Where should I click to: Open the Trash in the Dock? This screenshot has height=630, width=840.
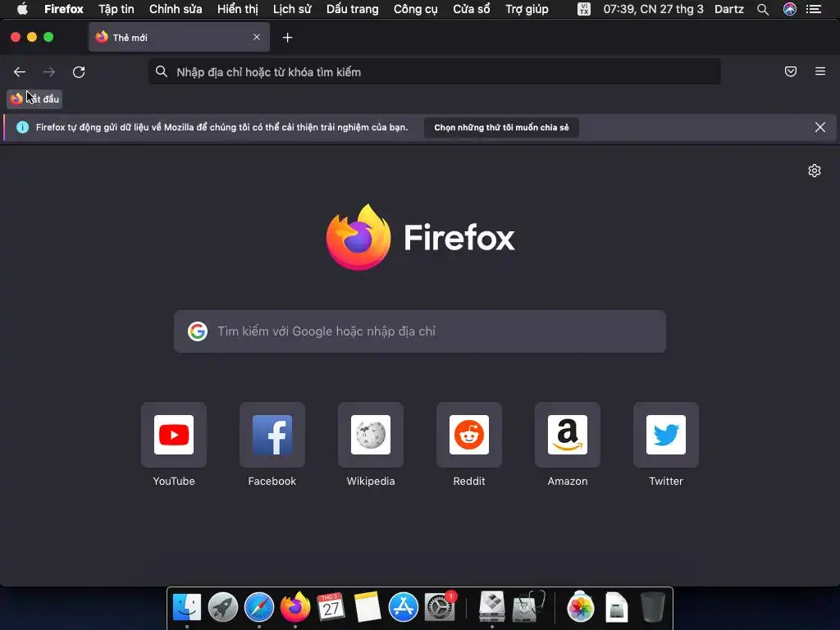click(652, 607)
